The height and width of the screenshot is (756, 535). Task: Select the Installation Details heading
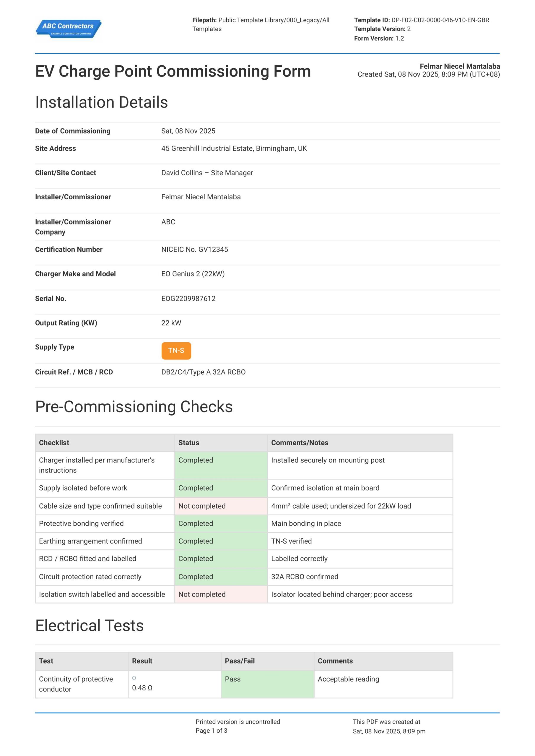click(101, 102)
